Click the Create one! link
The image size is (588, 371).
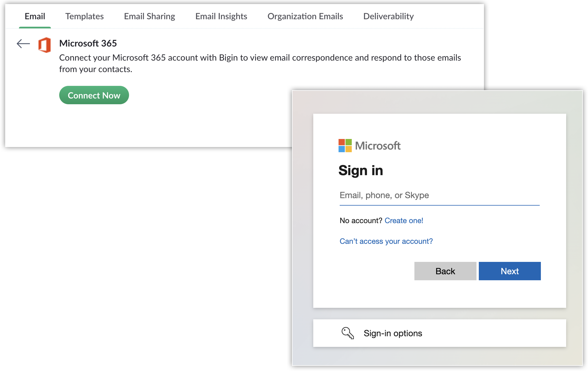point(403,221)
